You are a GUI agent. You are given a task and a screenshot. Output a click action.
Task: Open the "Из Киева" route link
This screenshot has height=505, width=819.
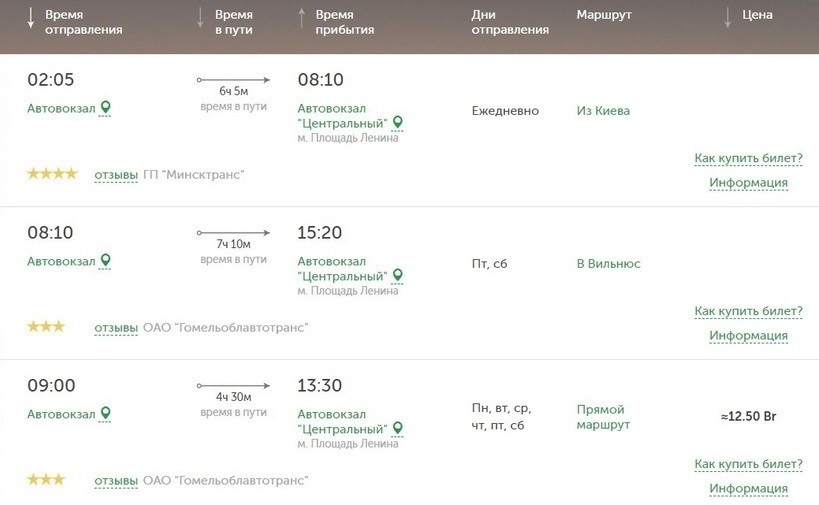[603, 111]
